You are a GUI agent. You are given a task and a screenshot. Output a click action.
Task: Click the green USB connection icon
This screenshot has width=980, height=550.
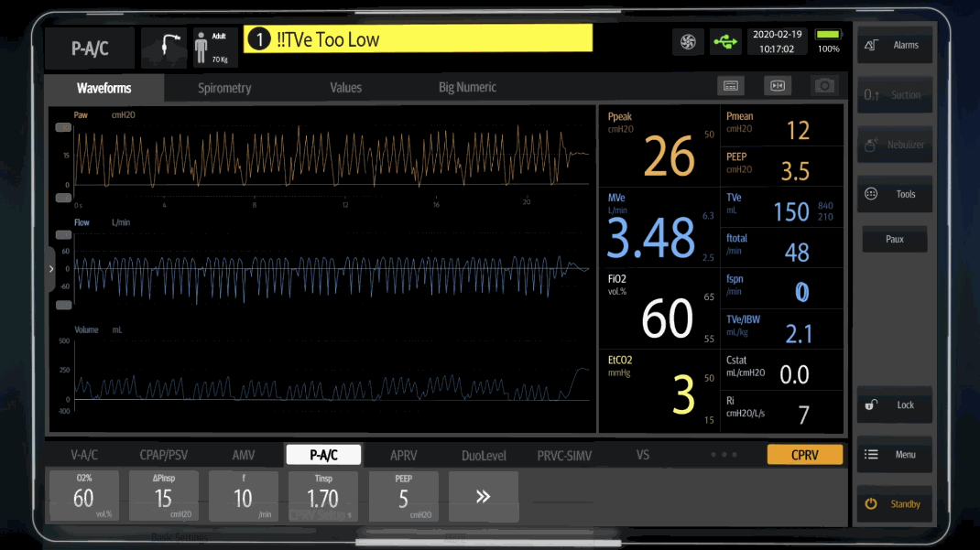726,42
